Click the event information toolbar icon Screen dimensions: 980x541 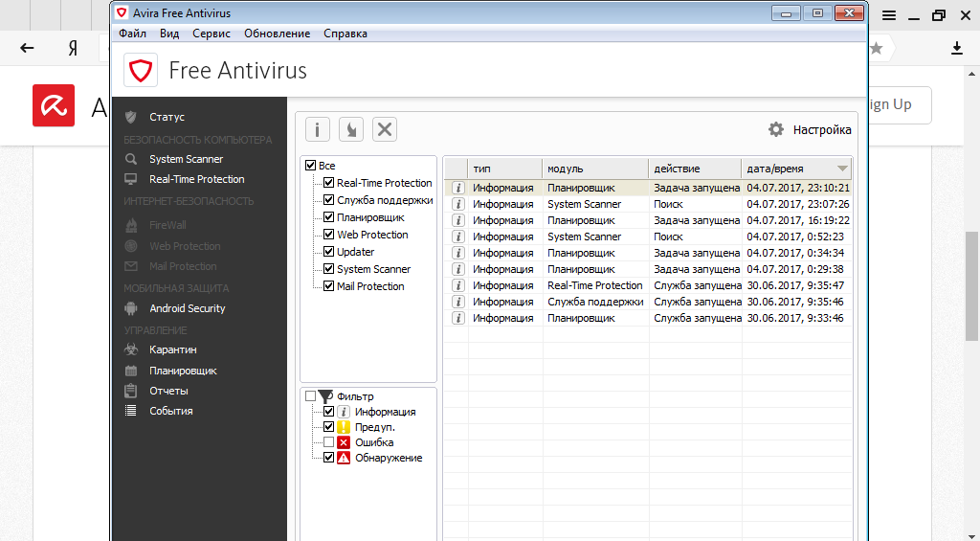coord(318,129)
